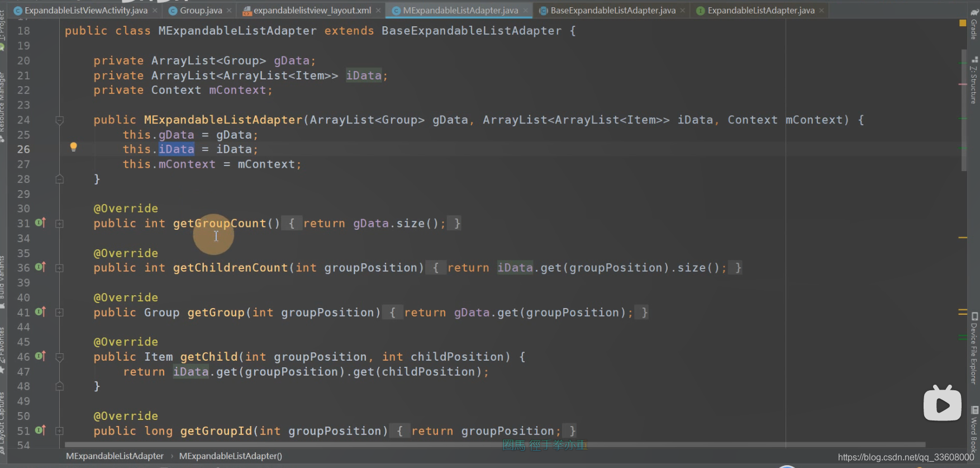The height and width of the screenshot is (468, 980).
Task: Open Layout Captures tool window
Action: (x=2, y=424)
